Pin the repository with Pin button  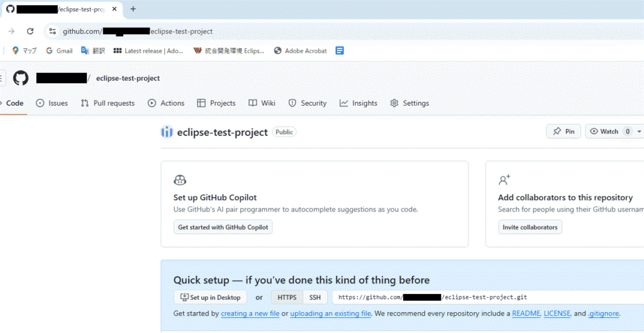click(563, 132)
